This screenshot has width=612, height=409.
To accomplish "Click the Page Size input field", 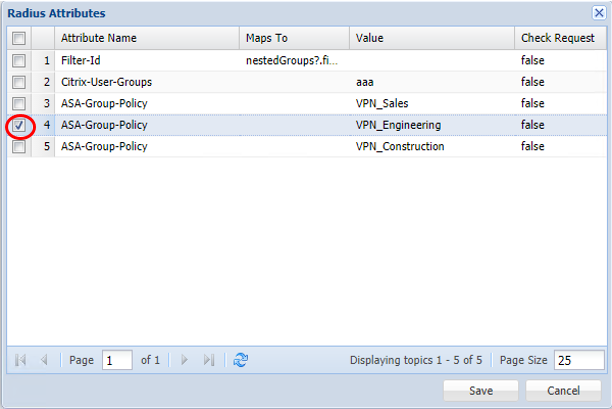I will [x=579, y=360].
